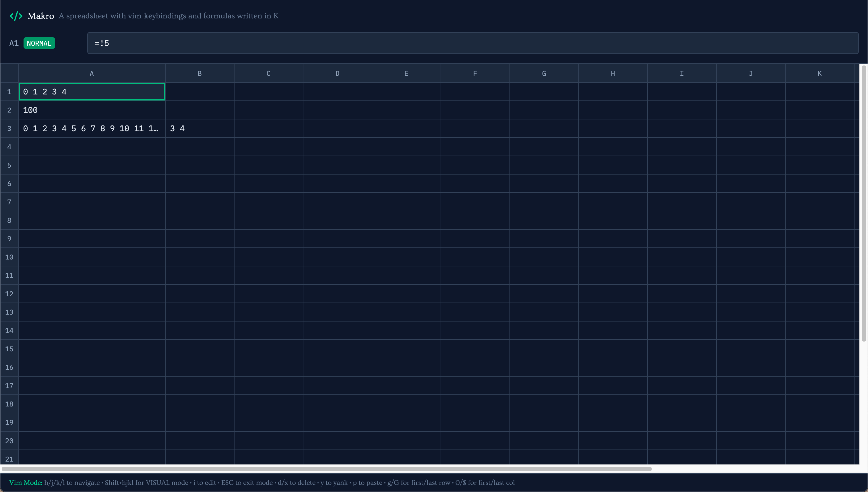868x492 pixels.
Task: Click the A1 cell reference label
Action: click(x=13, y=43)
